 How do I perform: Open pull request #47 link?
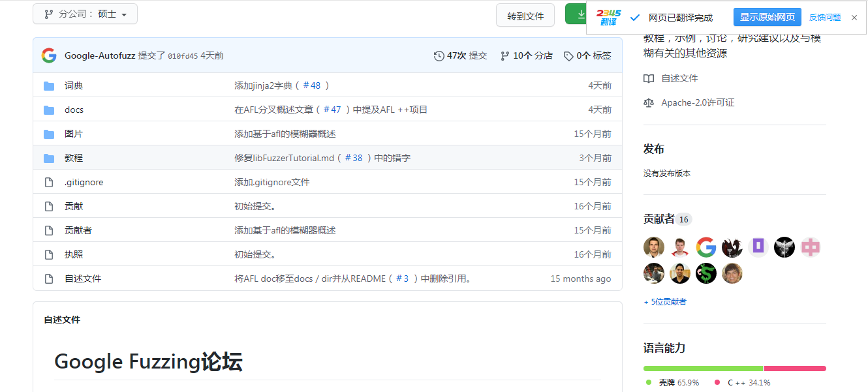[x=332, y=110]
